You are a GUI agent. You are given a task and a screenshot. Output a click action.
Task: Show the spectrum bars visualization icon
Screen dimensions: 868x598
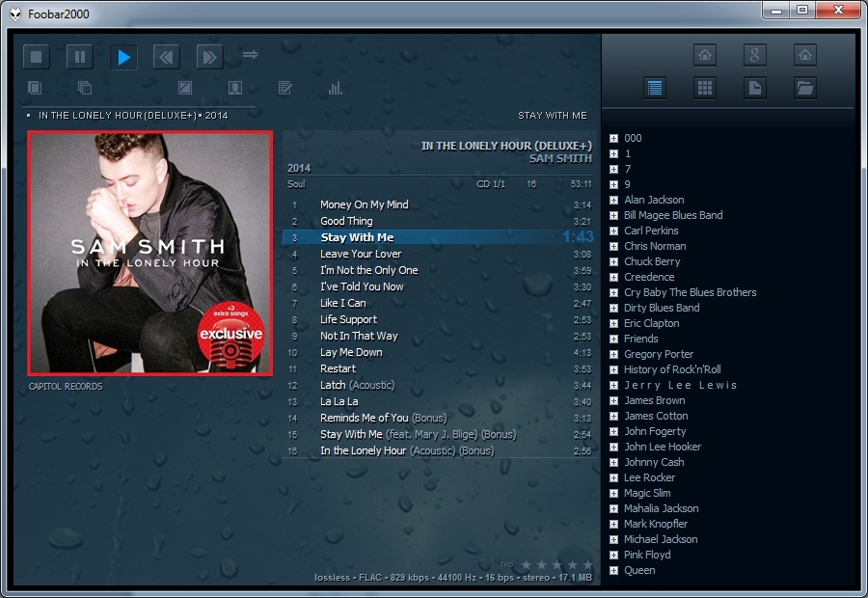tap(336, 88)
